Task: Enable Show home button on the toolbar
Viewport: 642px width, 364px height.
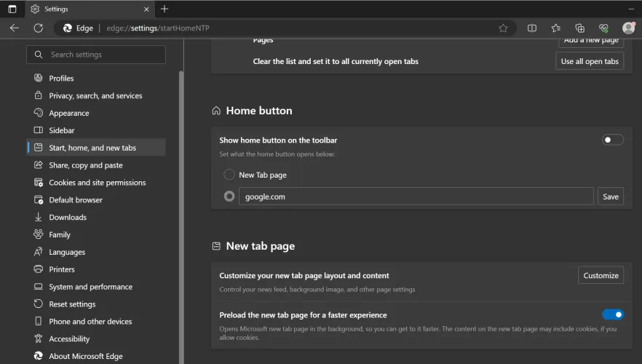Action: click(x=612, y=140)
